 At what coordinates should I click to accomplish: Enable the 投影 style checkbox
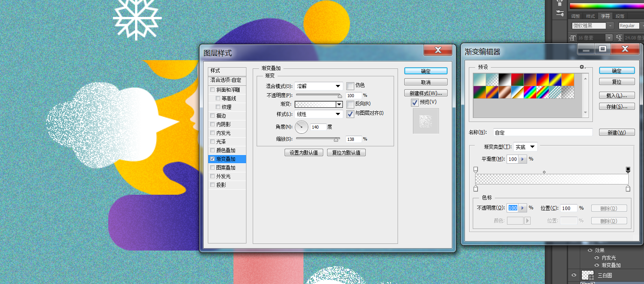click(x=213, y=185)
